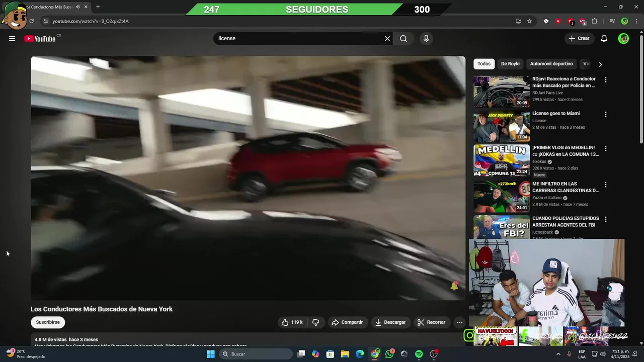The height and width of the screenshot is (362, 644).
Task: Open options for License goes to Miami
Action: click(606, 114)
